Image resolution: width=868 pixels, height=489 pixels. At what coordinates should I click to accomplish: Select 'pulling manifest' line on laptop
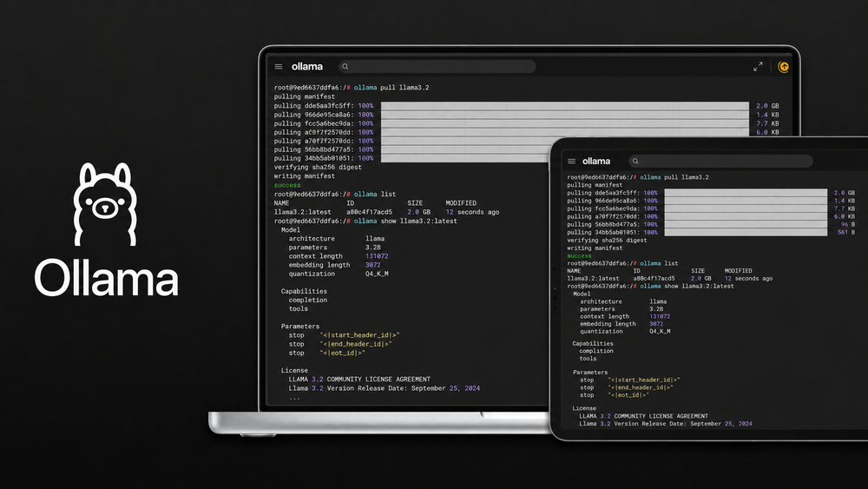pyautogui.click(x=304, y=96)
